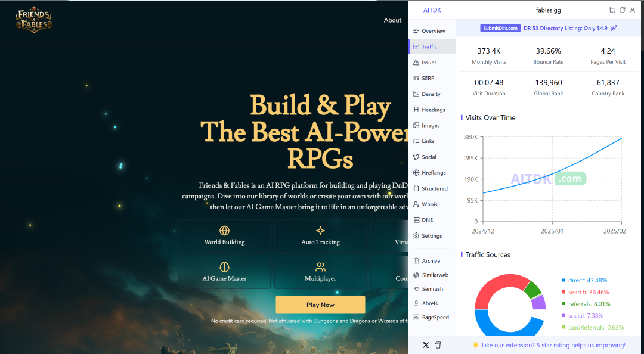Click the rocket icon in SubmitDirs banner
Viewport: 644px width, 354px height.
click(614, 28)
